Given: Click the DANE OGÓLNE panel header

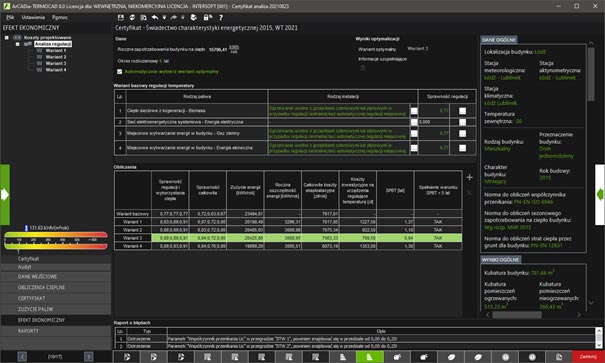Looking at the screenshot, I should 499,40.
